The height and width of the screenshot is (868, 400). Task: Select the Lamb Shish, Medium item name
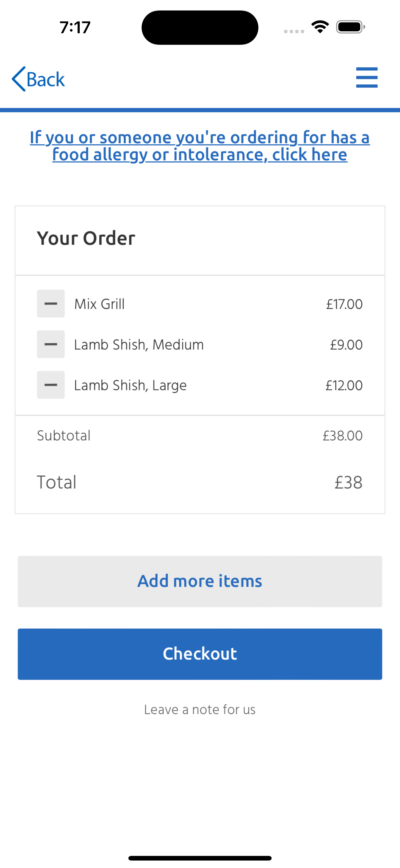point(139,345)
